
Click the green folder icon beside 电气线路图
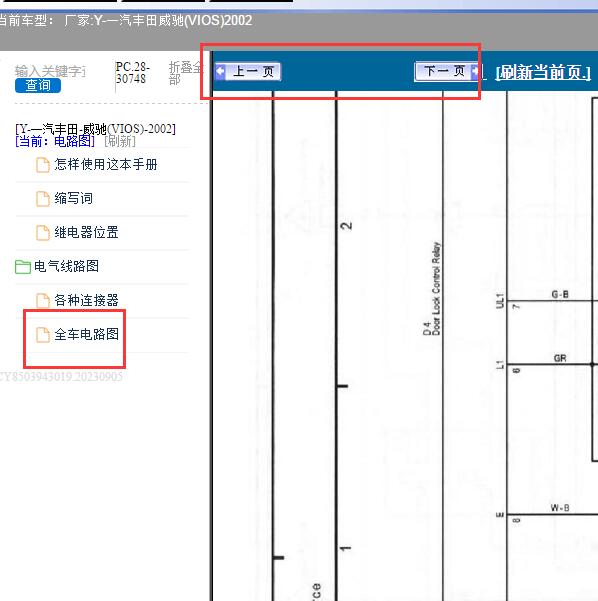pos(23,267)
